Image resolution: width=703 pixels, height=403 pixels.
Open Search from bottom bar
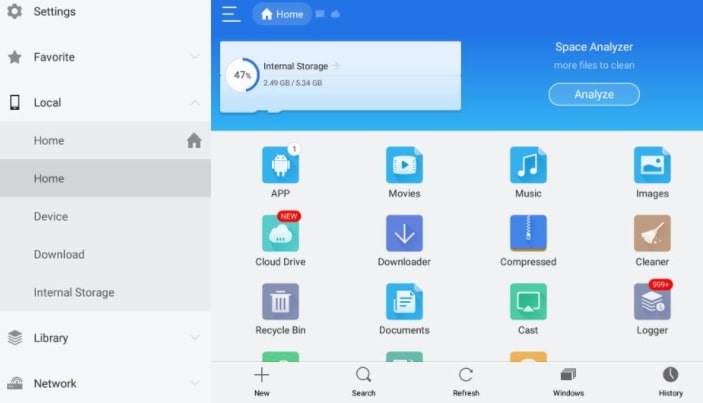[x=363, y=381]
